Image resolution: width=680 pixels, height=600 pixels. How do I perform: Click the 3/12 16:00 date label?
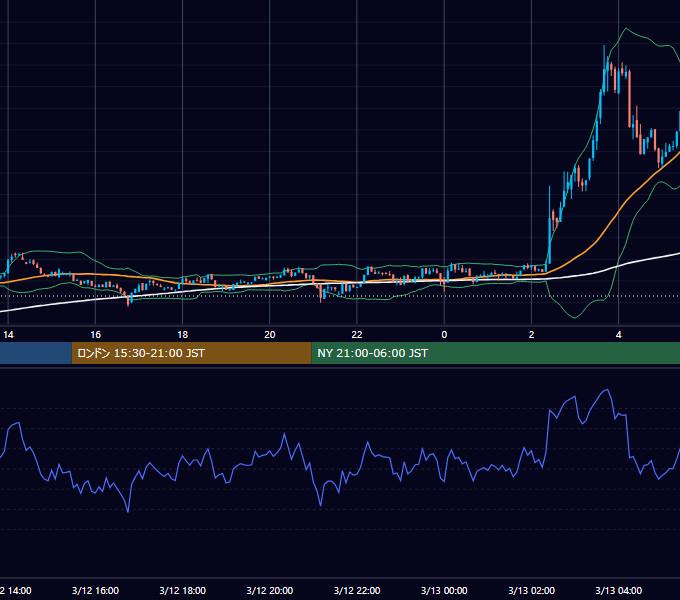(x=95, y=590)
